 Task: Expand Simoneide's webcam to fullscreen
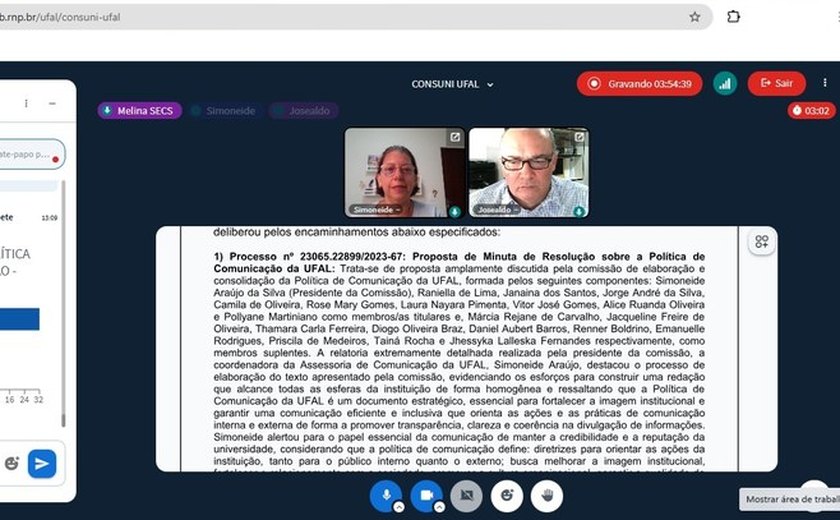(455, 137)
